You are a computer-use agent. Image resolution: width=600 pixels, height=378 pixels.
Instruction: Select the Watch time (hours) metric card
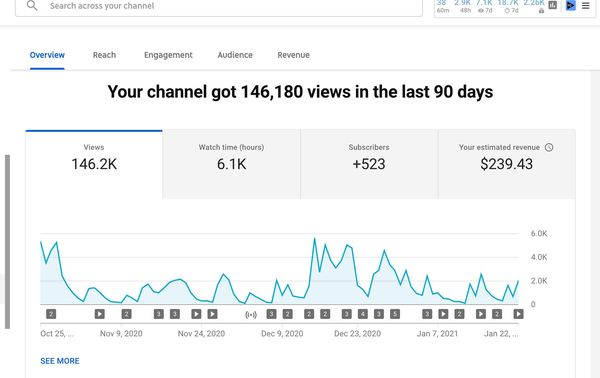point(232,165)
